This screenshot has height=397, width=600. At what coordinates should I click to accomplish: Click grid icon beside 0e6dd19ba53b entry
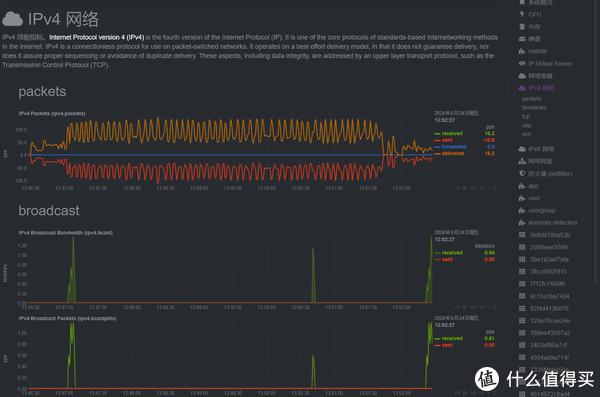pos(522,235)
